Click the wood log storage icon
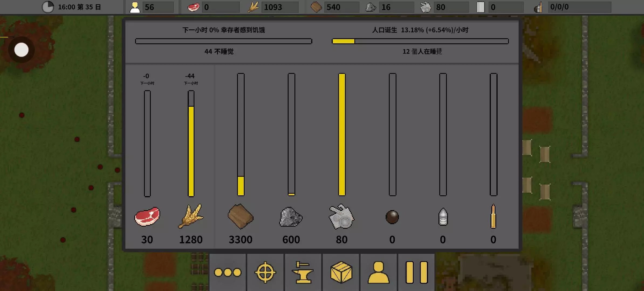644x291 pixels. point(240,216)
